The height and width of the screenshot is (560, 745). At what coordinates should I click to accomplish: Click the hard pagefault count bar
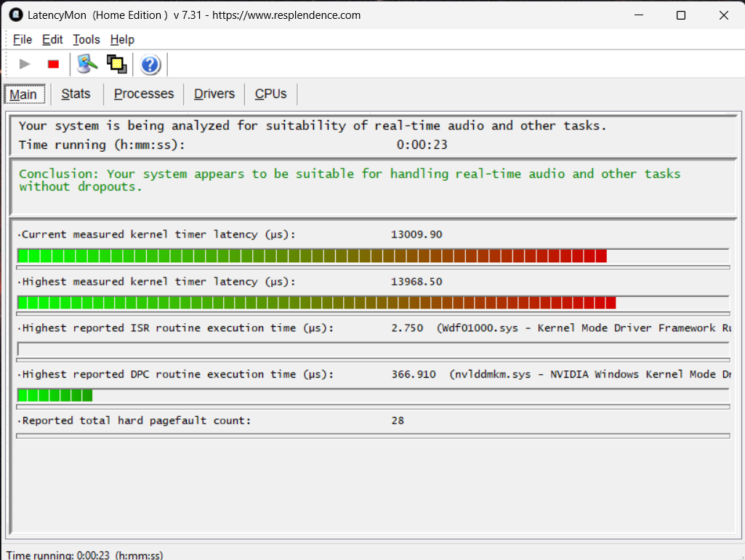(x=373, y=436)
